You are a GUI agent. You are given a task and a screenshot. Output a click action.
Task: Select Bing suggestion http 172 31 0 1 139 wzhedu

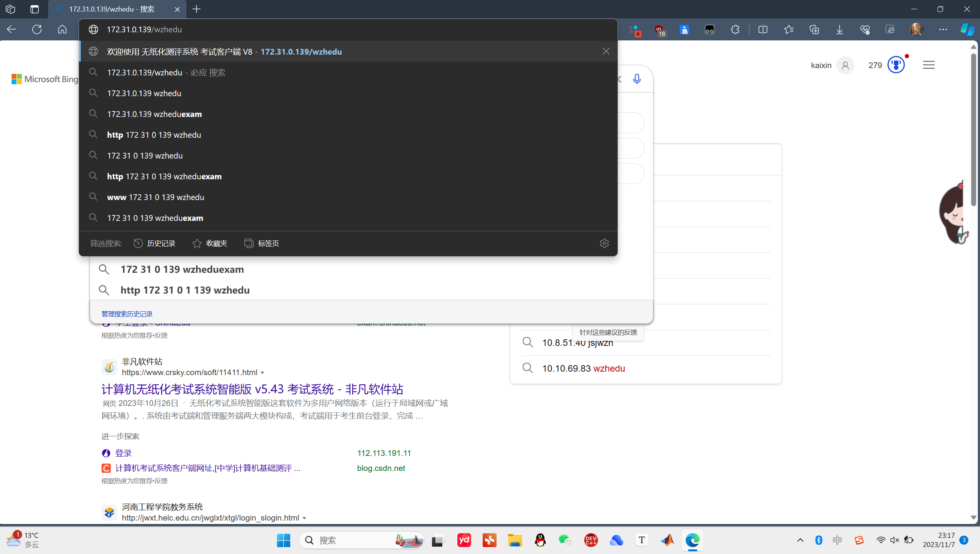tap(371, 290)
